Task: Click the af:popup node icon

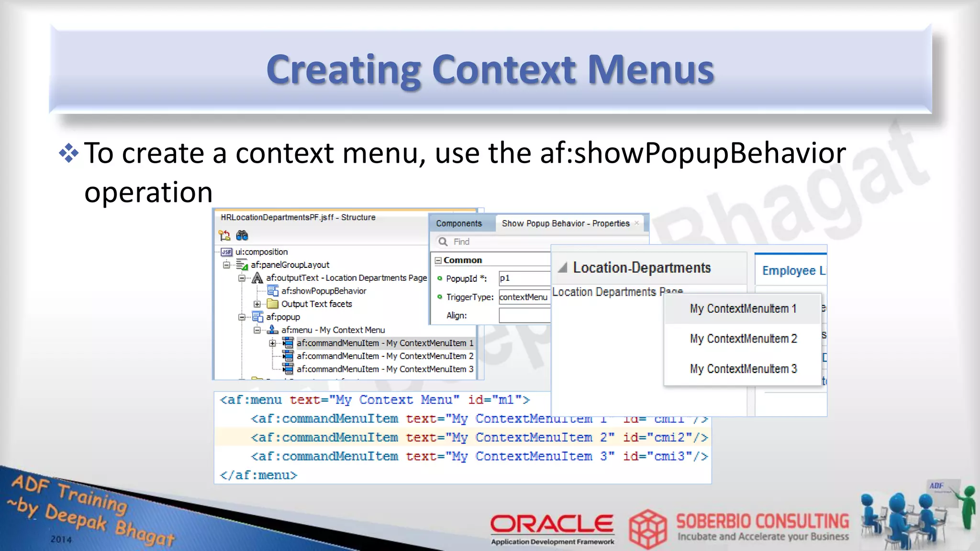Action: [257, 317]
